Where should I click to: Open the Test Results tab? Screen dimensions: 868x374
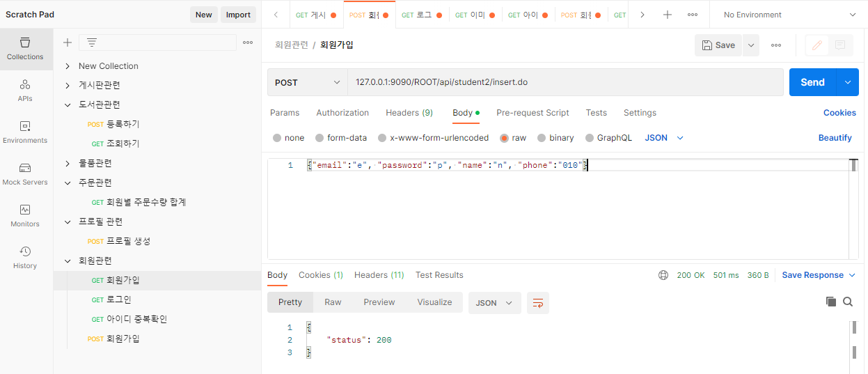coord(439,275)
